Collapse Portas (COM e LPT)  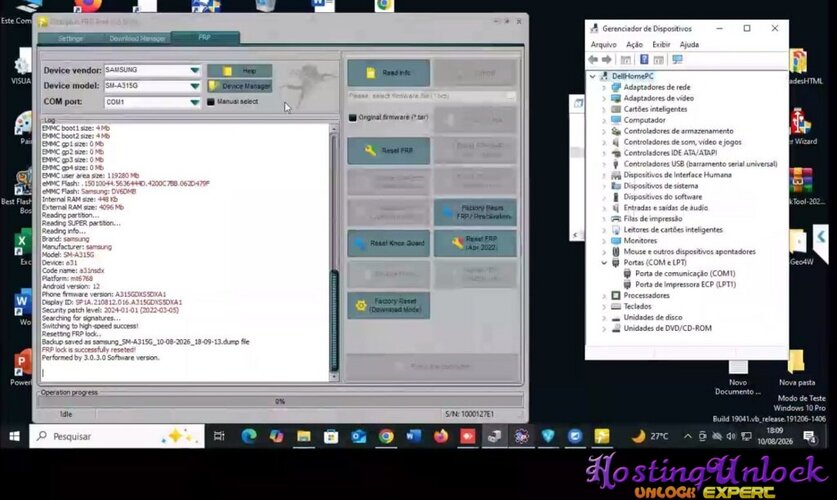coord(604,263)
